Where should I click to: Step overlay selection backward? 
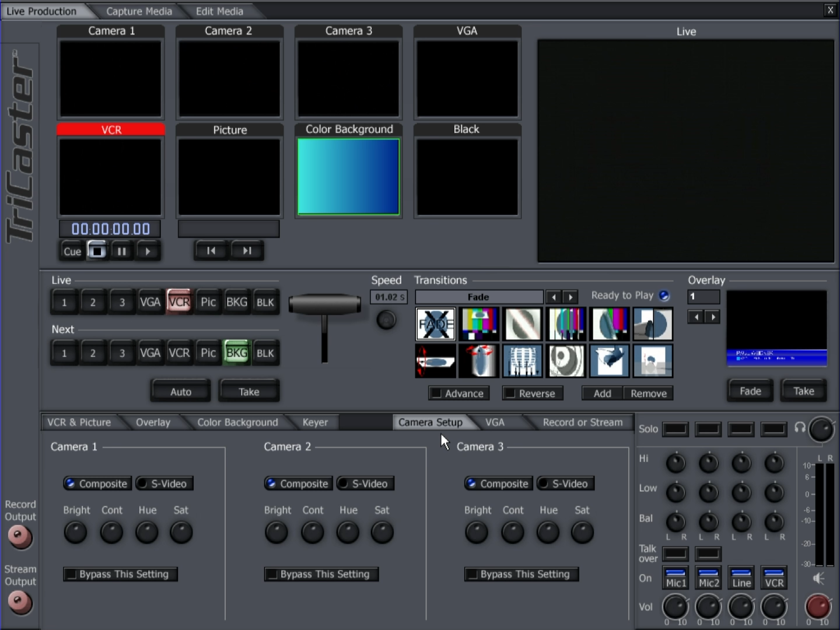696,317
